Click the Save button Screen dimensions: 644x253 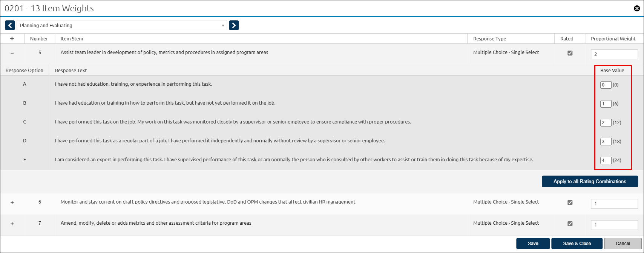click(533, 244)
